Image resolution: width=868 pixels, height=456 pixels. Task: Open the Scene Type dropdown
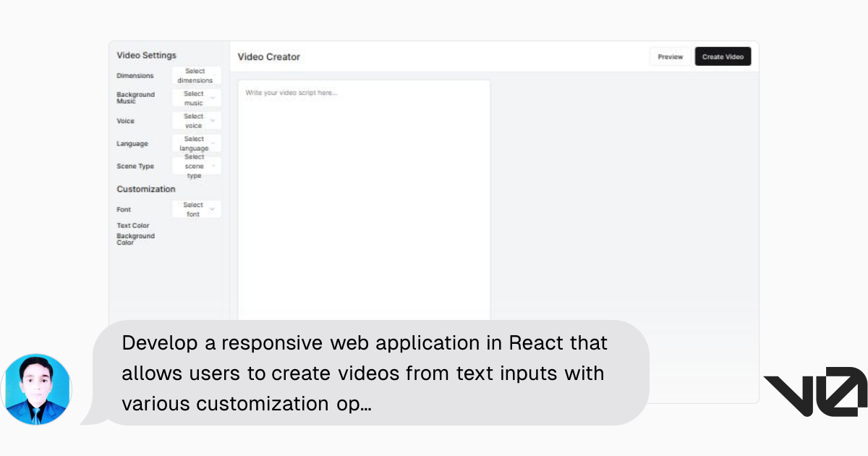[x=197, y=166]
